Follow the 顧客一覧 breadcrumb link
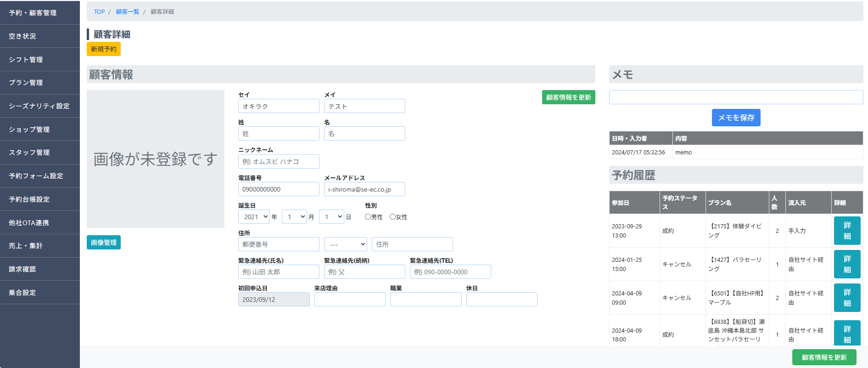The height and width of the screenshot is (368, 868). (128, 12)
